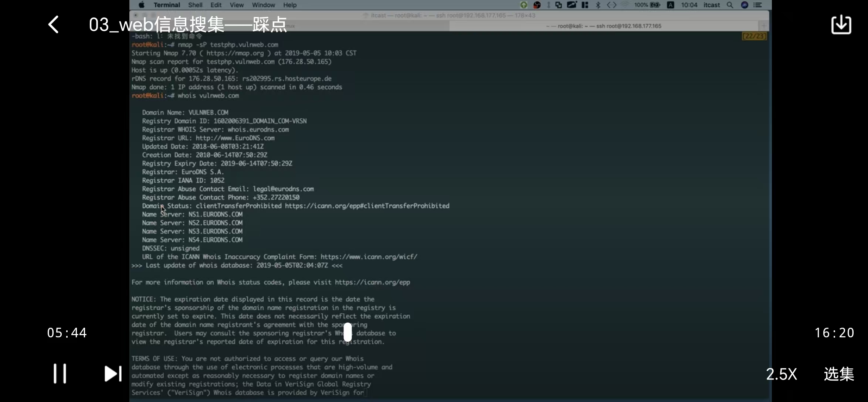Click the window layout grid menu bar icon
Image resolution: width=868 pixels, height=402 pixels.
click(x=585, y=5)
